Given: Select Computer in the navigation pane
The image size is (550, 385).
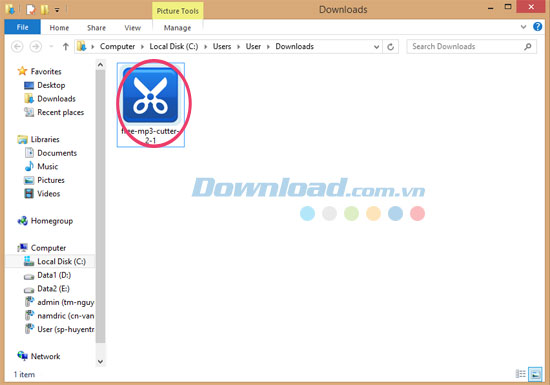Looking at the screenshot, I should point(48,248).
